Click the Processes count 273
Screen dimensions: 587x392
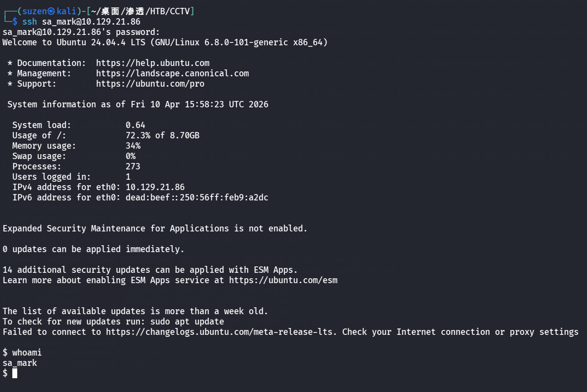point(133,166)
